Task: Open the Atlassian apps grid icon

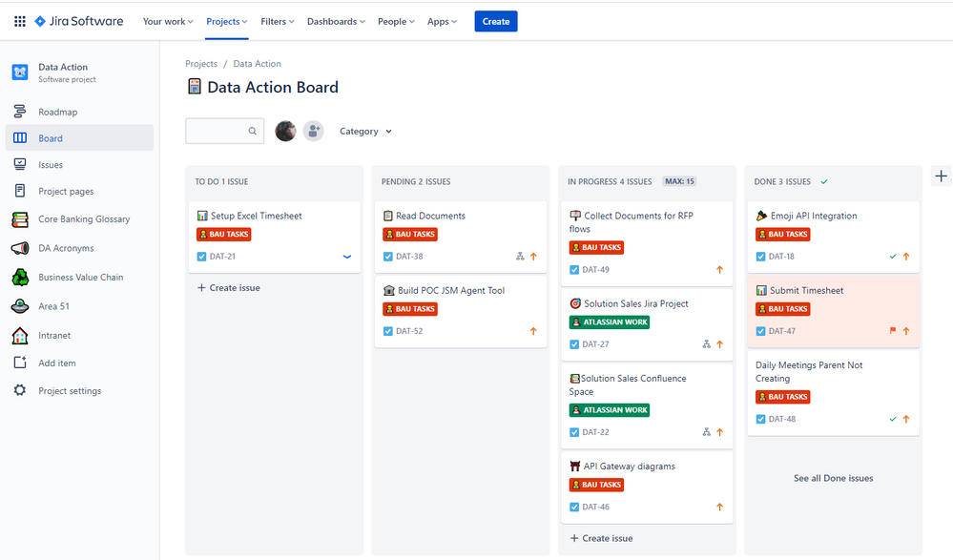Action: [x=19, y=20]
